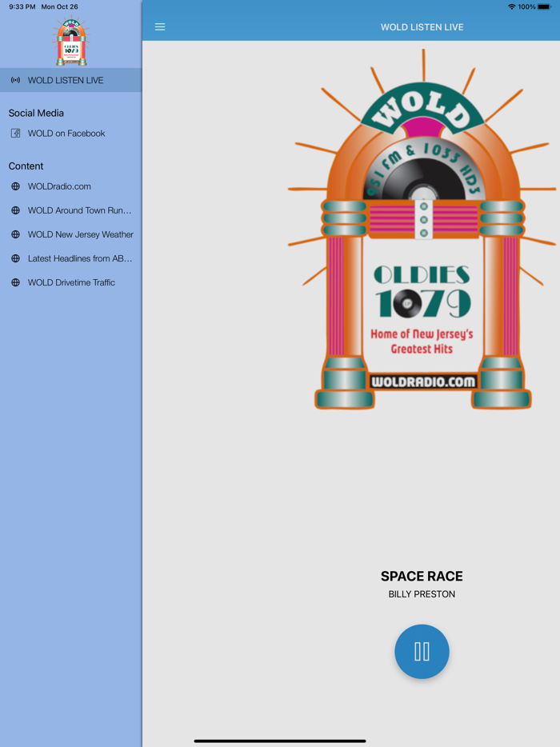Click globe icon next to WOLDradio.com
The width and height of the screenshot is (560, 747).
click(x=16, y=186)
